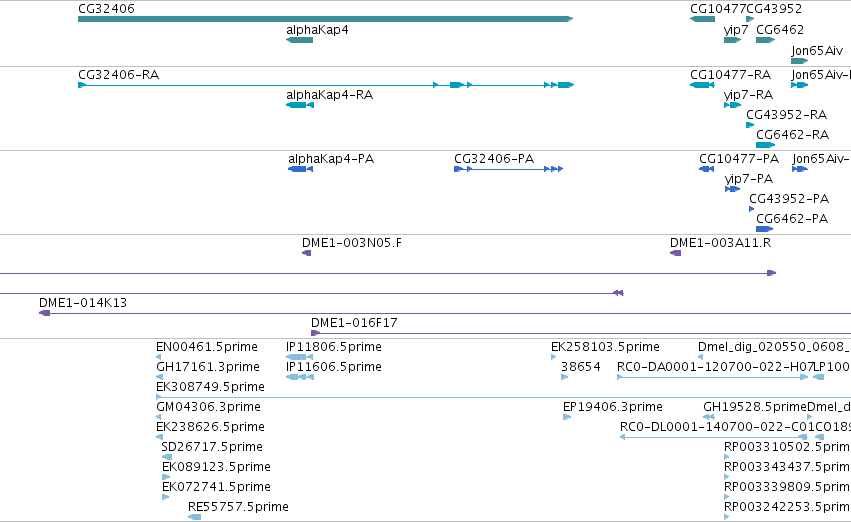Click the SD26717.5prime EST glyph

(x=167, y=457)
